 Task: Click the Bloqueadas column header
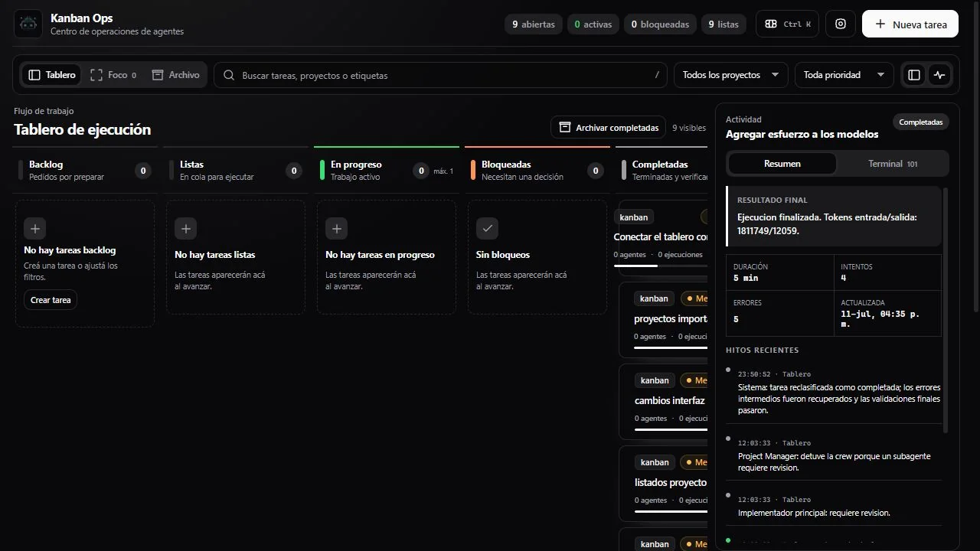click(537, 170)
